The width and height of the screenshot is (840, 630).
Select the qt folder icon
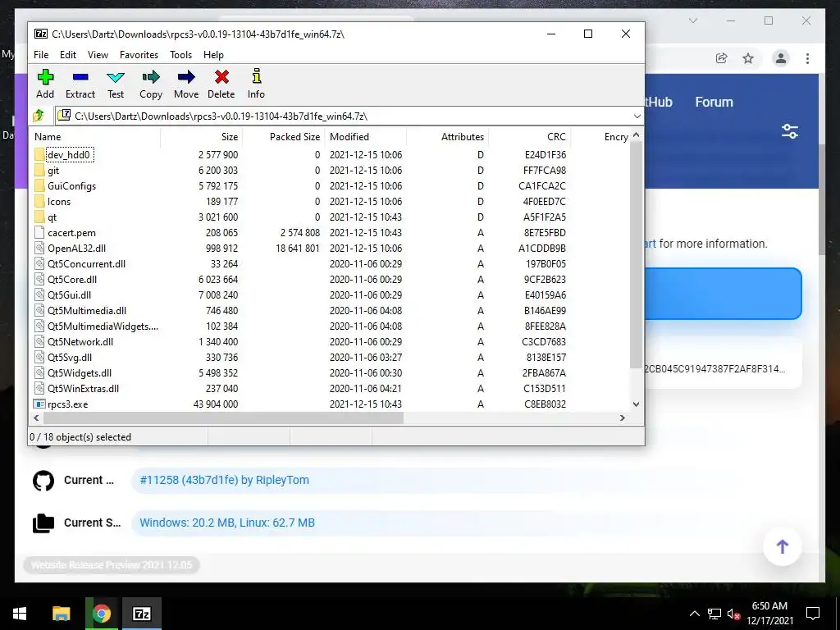pyautogui.click(x=39, y=217)
